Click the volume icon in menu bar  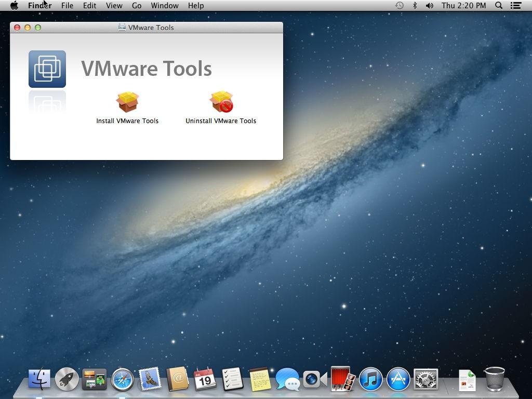click(x=430, y=5)
